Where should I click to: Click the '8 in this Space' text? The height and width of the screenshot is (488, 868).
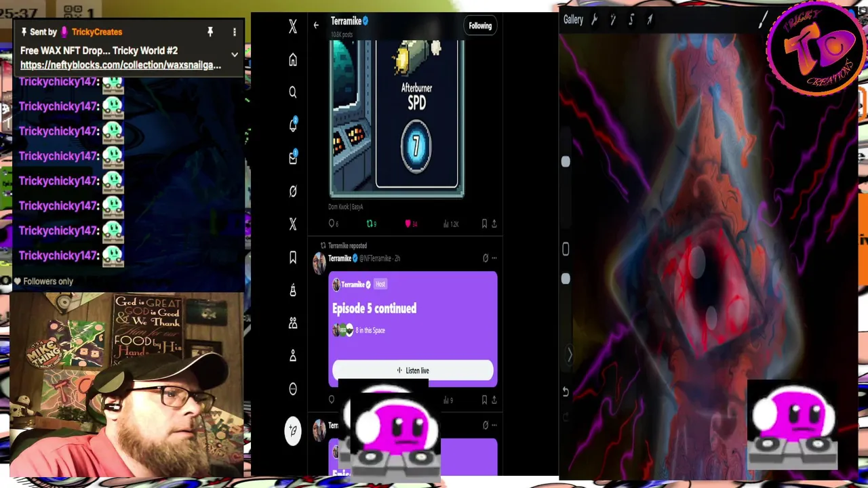tap(370, 331)
